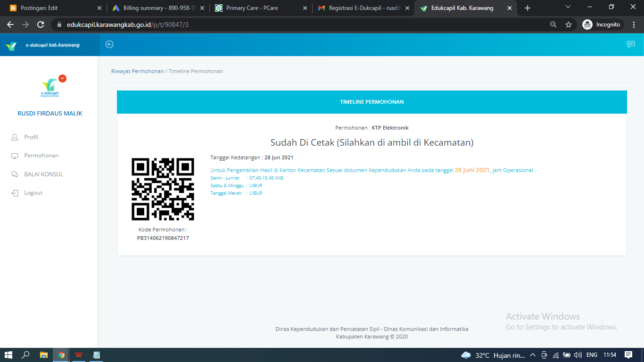Switch the ENG input language
Screen dimensions: 644x362
592,355
